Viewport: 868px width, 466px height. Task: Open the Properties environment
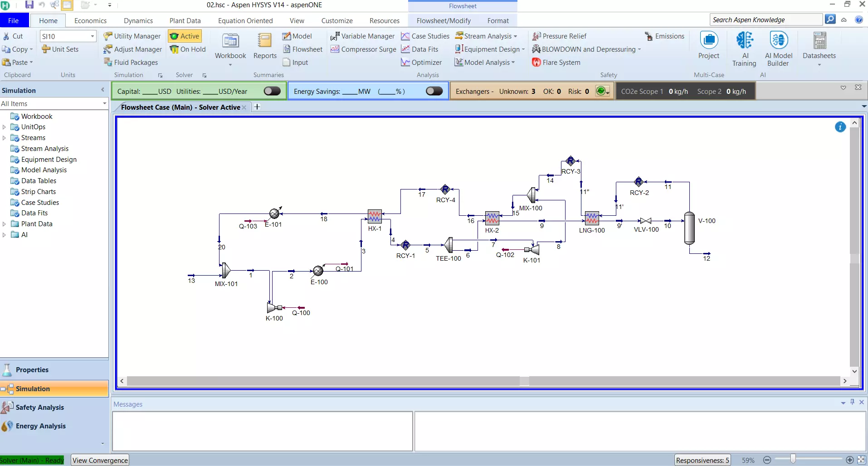[54, 370]
